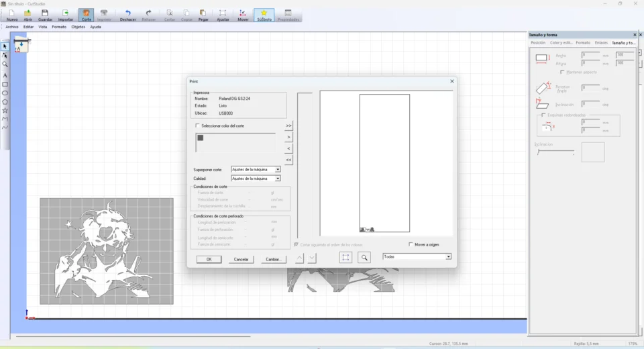Toggle Cortar siguiendo el orden de los colores
This screenshot has width=644, height=349.
pyautogui.click(x=296, y=244)
